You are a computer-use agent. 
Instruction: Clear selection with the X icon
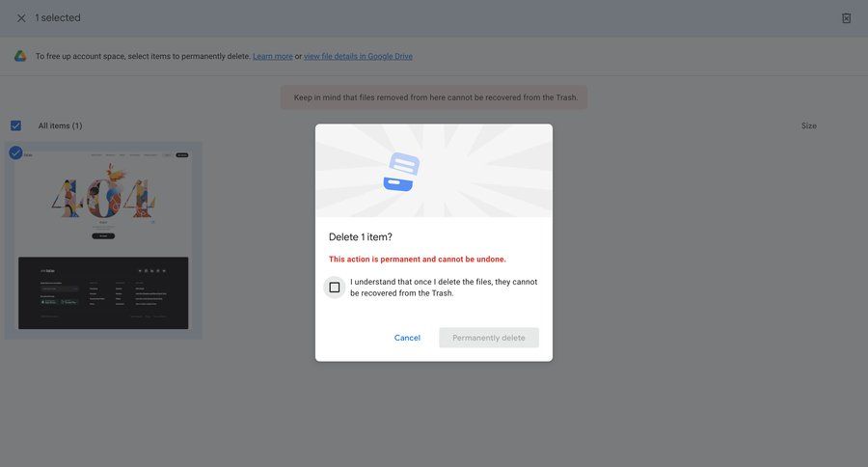tap(21, 18)
